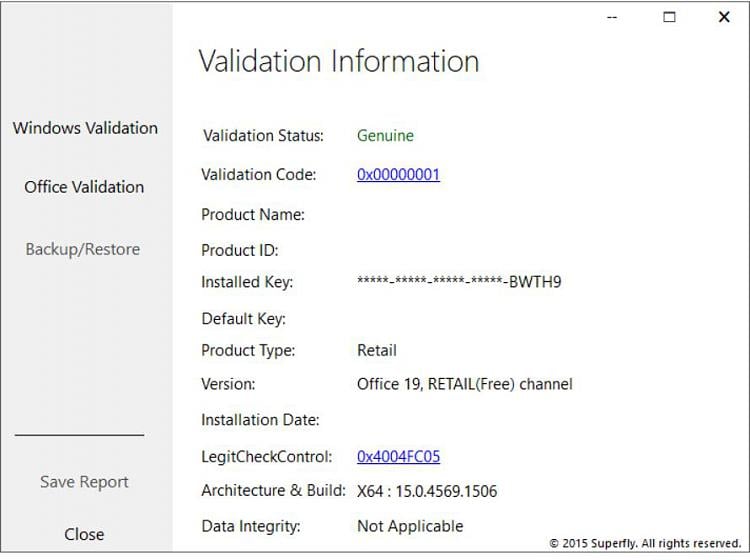The width and height of the screenshot is (750, 560).
Task: Click the Version label
Action: (228, 384)
